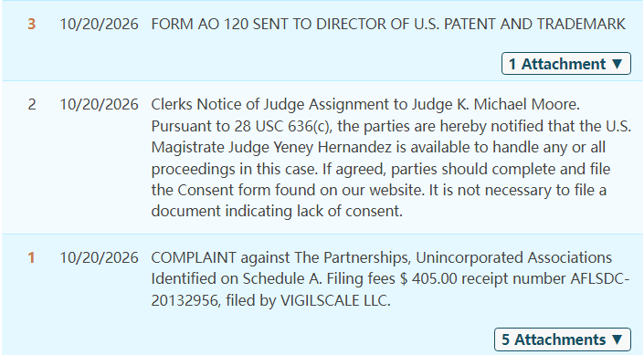Open docket entry number 3 link
The width and height of the screenshot is (644, 355).
32,25
